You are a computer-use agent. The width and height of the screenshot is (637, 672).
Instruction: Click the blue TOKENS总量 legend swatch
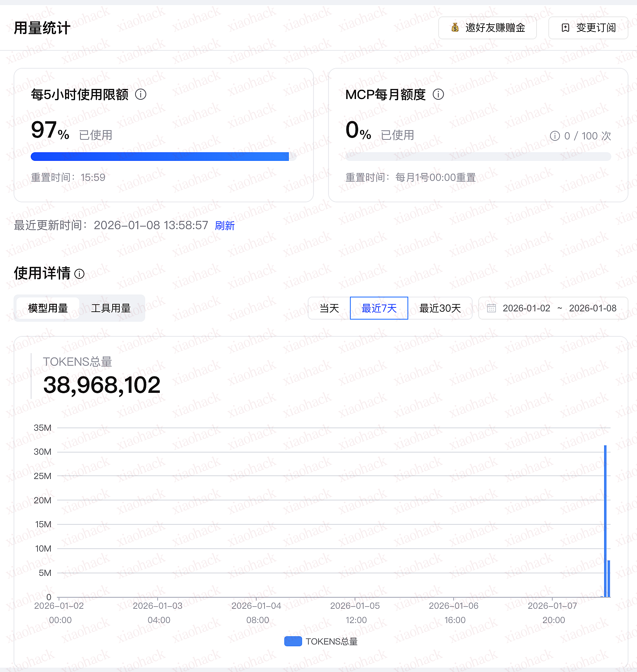pos(292,642)
